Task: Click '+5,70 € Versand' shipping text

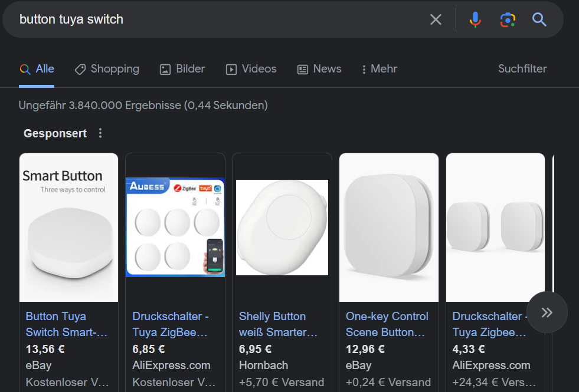Action: (282, 383)
